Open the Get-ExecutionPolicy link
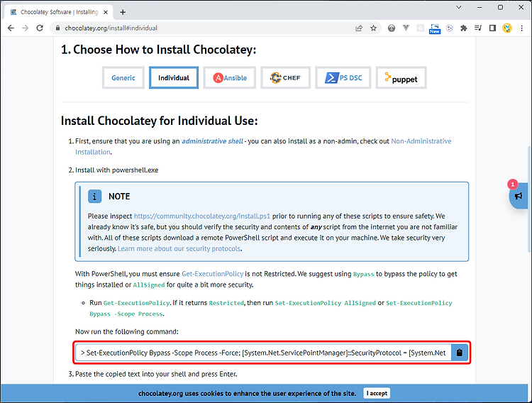Image resolution: width=532 pixels, height=403 pixels. click(213, 274)
